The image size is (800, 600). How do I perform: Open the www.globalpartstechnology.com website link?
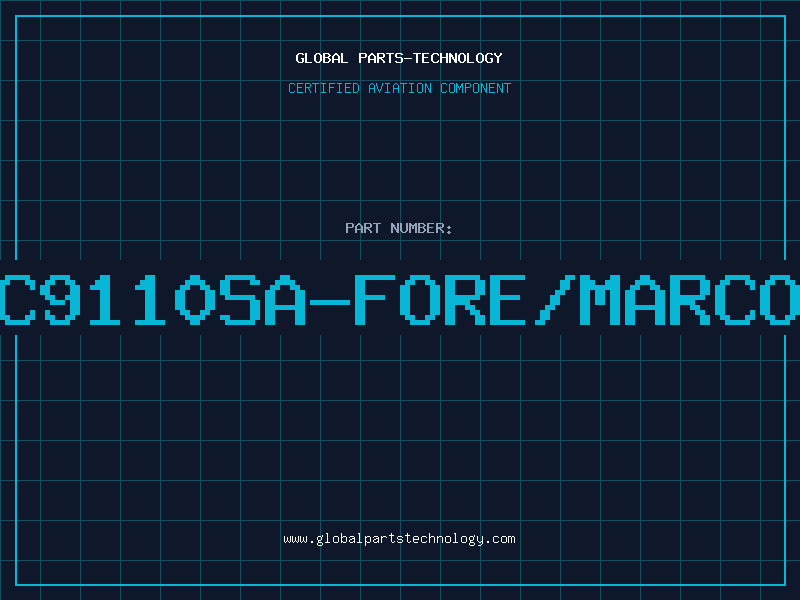click(x=399, y=539)
